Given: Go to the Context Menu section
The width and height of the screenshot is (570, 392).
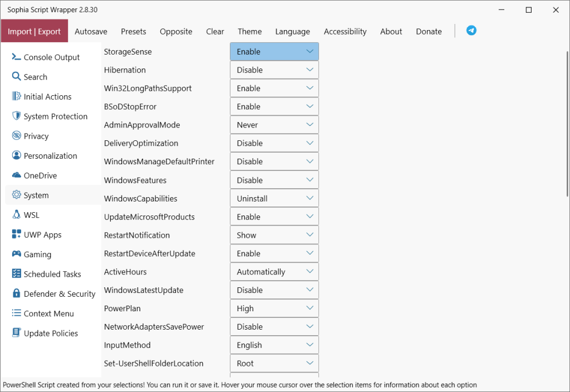Looking at the screenshot, I should pyautogui.click(x=53, y=313).
